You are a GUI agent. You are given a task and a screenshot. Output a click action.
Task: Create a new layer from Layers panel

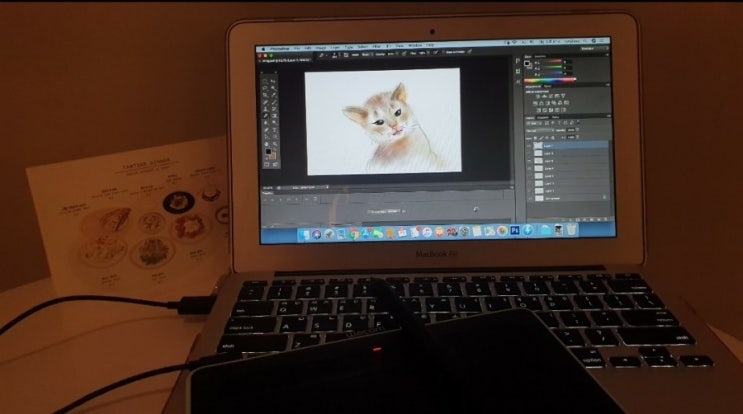[x=598, y=219]
